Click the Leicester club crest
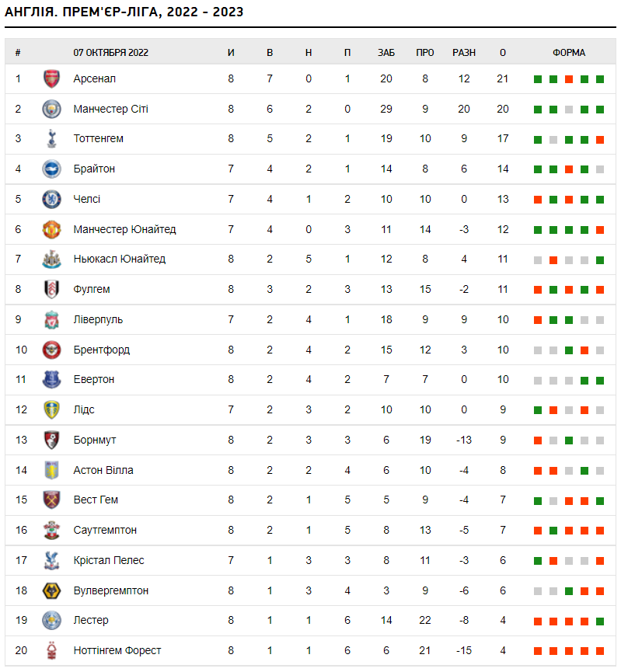This screenshot has width=621, height=672. 51,621
